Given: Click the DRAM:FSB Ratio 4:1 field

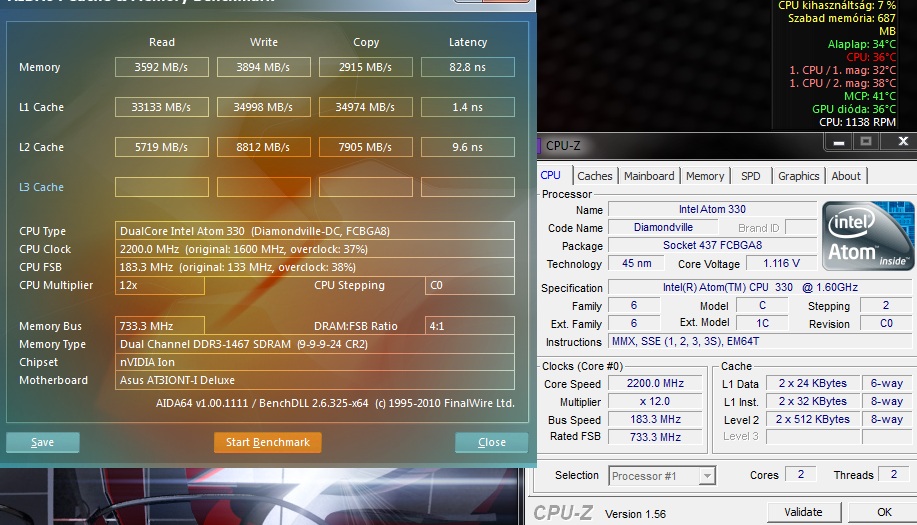Looking at the screenshot, I should [x=470, y=326].
